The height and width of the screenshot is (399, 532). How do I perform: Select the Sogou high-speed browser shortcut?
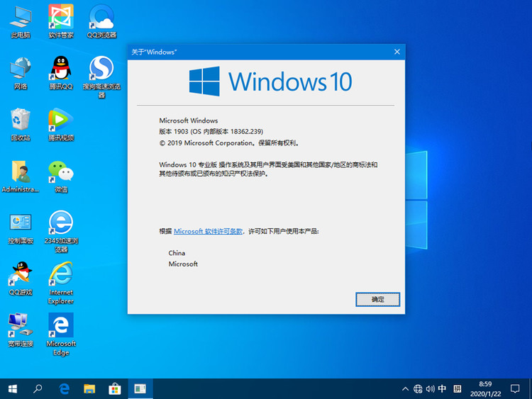click(101, 70)
